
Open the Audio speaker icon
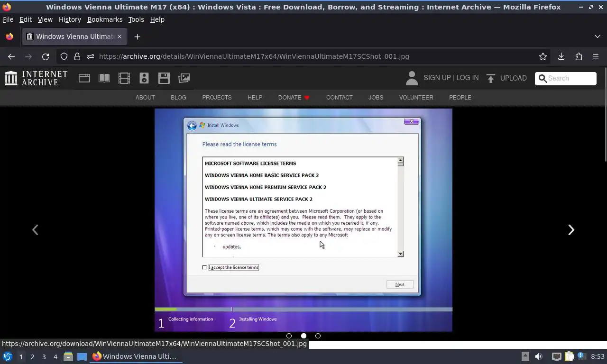click(144, 78)
